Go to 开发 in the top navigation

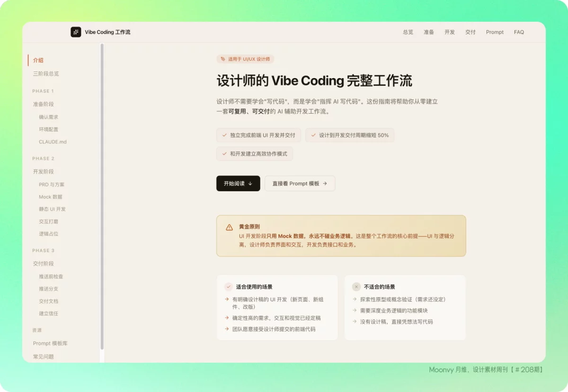(x=450, y=32)
